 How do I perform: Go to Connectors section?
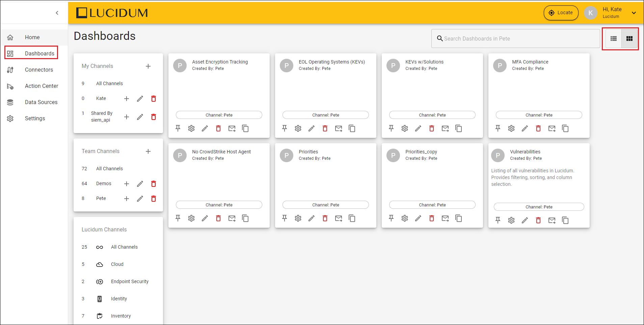(39, 70)
